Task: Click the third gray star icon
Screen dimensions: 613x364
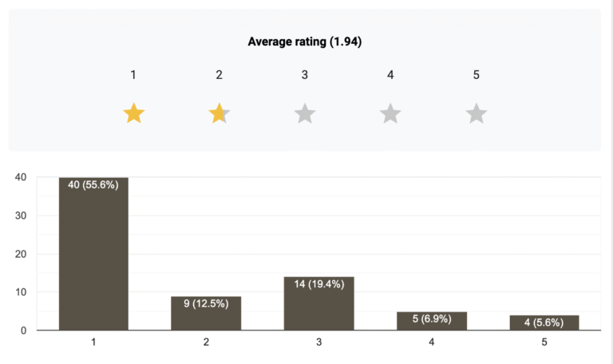Action: (305, 113)
